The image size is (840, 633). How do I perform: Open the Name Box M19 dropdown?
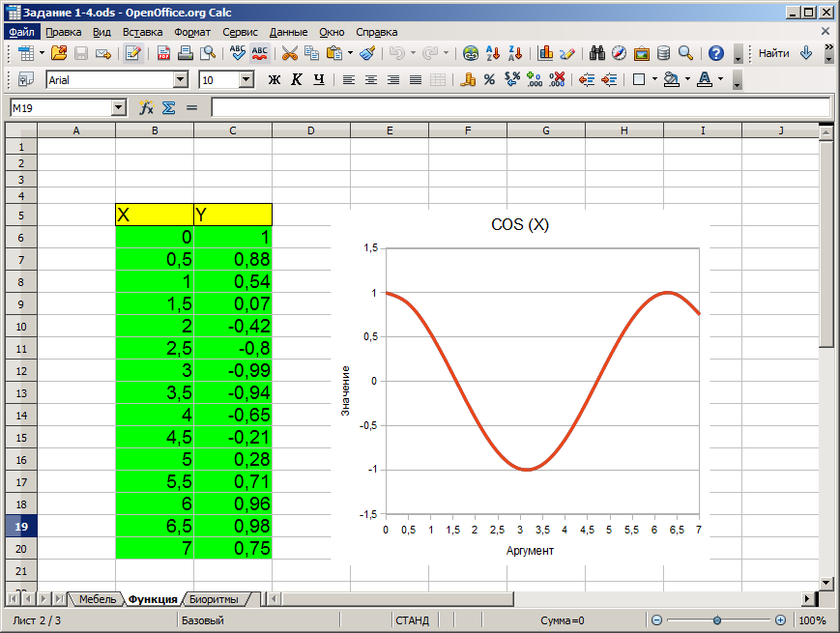tap(119, 107)
